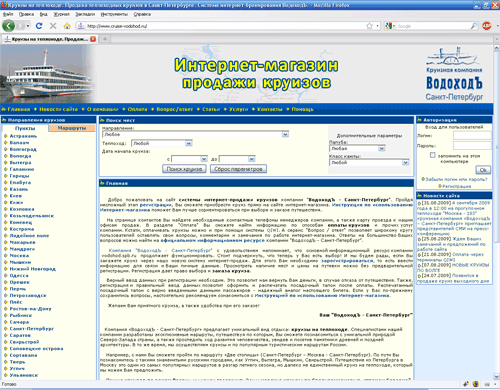Select Петрозаводск in the destinations list

click(28, 295)
